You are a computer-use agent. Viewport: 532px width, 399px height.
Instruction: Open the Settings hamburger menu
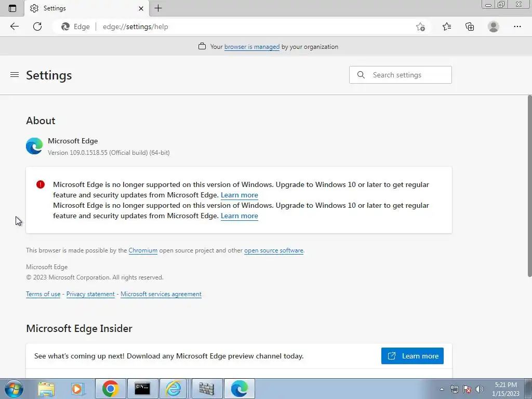coord(14,75)
